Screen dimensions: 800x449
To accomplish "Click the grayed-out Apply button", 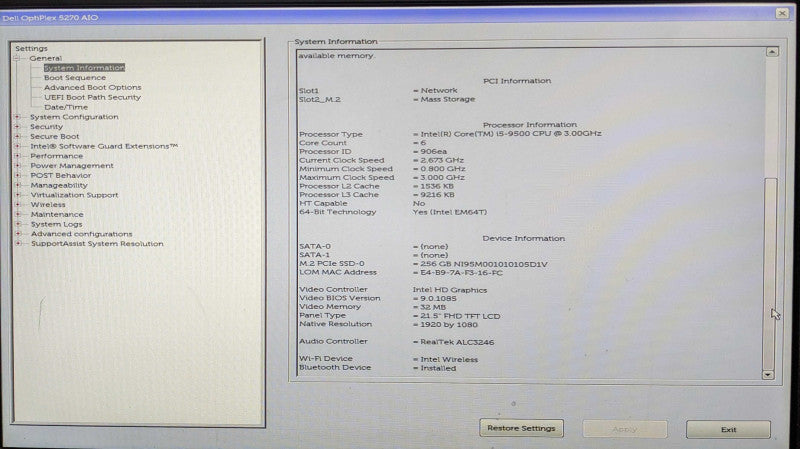I will point(625,429).
